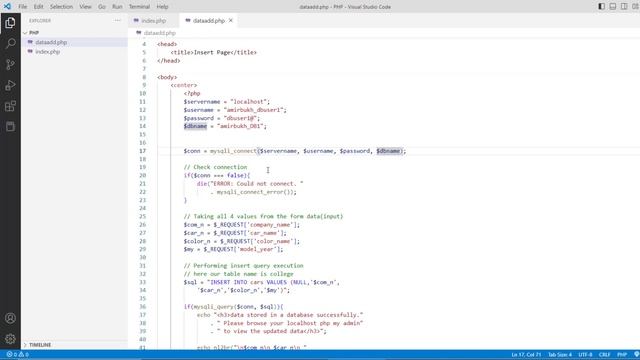
Task: Toggle the secondary side bar layout icon
Action: [x=624, y=7]
